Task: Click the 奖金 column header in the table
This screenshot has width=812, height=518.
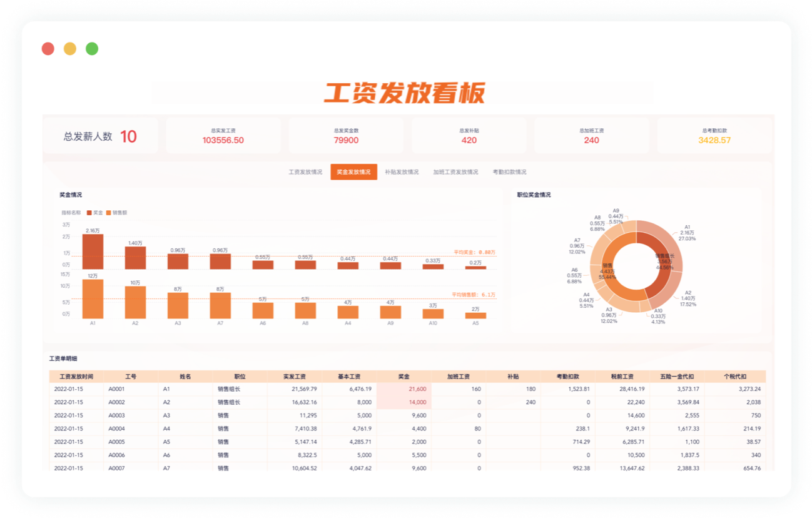Action: point(403,376)
